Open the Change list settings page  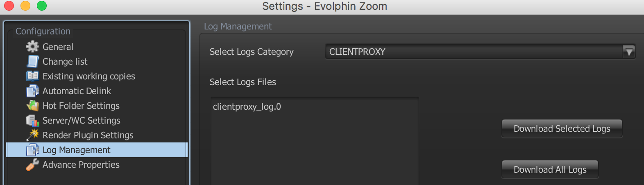point(65,61)
